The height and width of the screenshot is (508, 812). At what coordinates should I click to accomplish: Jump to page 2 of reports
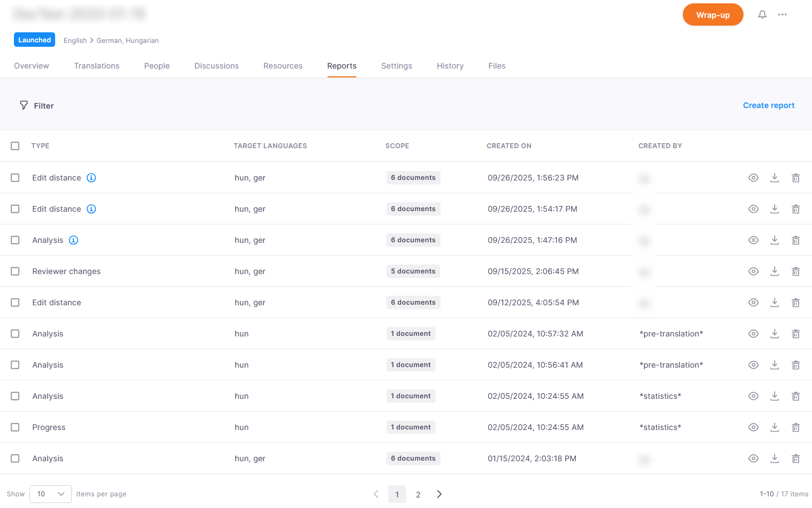coord(418,495)
